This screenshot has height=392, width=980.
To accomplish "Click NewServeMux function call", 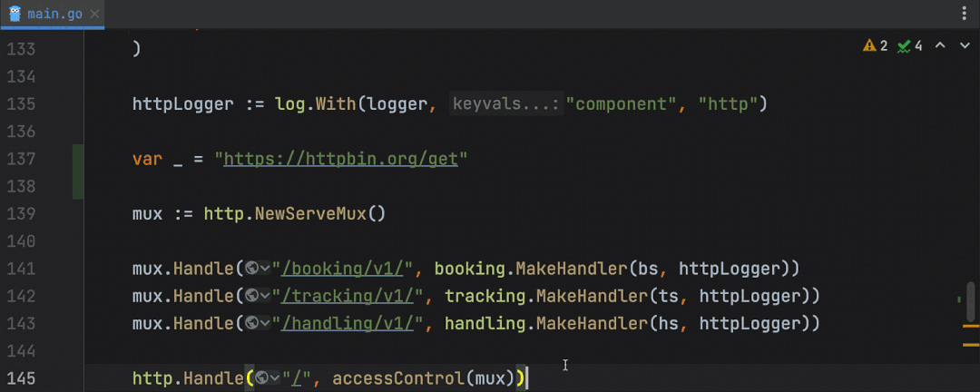I will tap(310, 214).
